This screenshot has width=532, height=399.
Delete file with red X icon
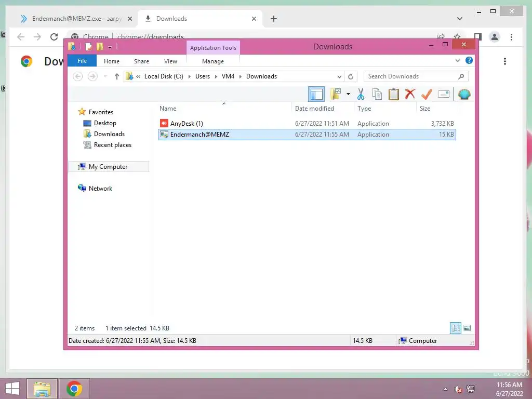click(x=410, y=94)
